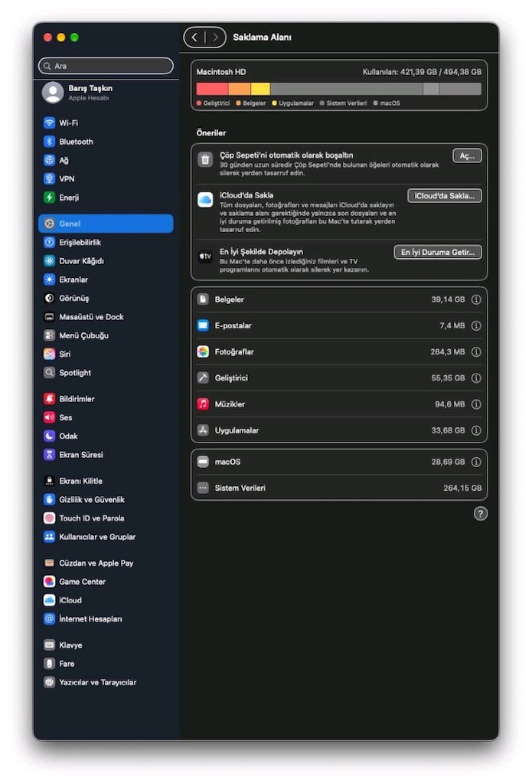This screenshot has height=784, width=532.
Task: Show info for Uygulamalar storage row
Action: coord(476,430)
